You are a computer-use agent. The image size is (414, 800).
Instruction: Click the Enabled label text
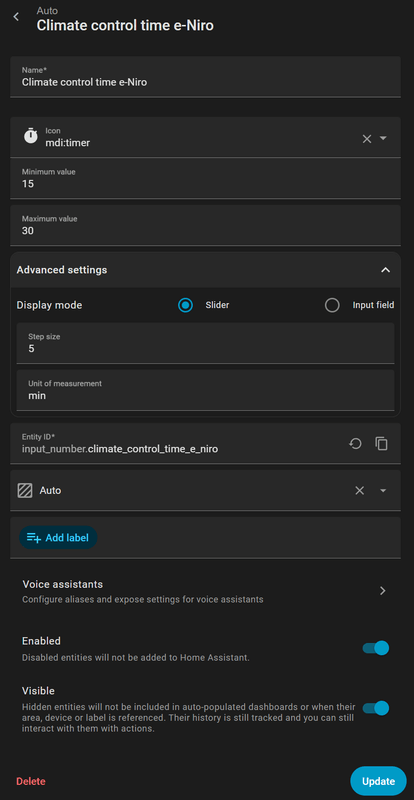click(x=41, y=641)
